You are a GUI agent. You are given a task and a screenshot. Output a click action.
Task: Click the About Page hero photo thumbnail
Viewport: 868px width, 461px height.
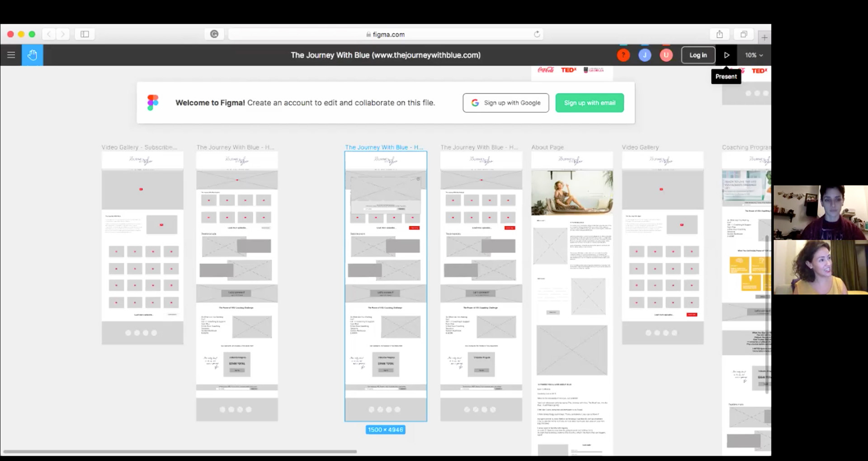point(572,193)
